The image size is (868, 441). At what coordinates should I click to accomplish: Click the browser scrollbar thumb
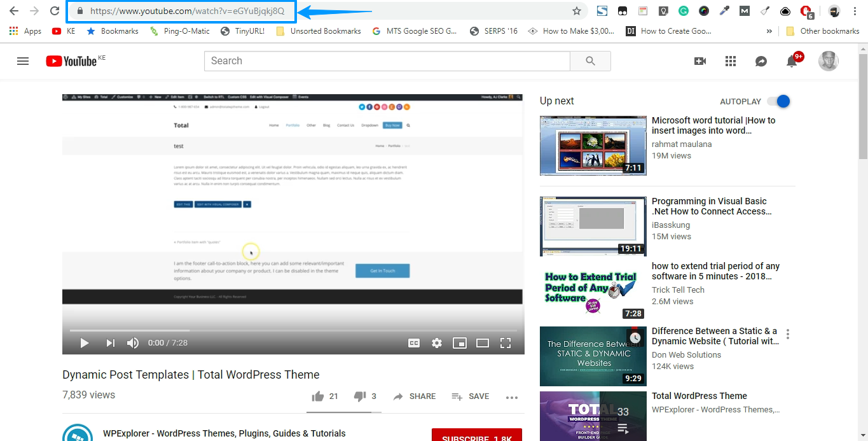click(863, 105)
